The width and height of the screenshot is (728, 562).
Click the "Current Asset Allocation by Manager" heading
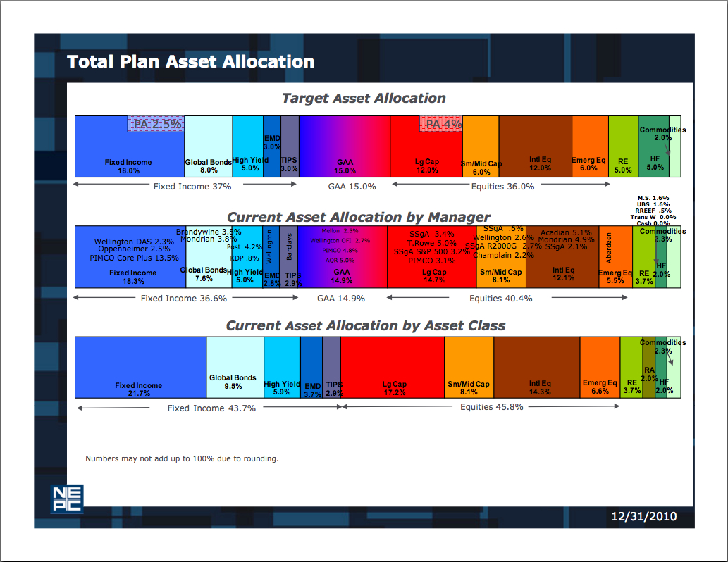pyautogui.click(x=359, y=217)
